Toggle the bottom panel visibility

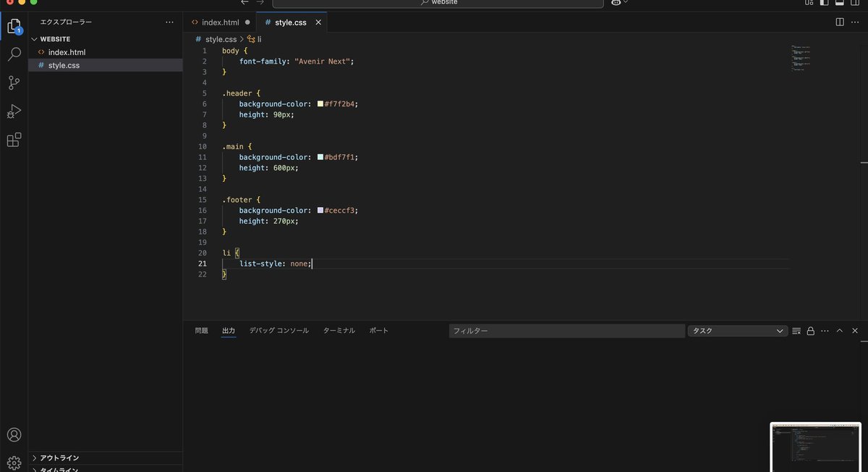point(840,3)
